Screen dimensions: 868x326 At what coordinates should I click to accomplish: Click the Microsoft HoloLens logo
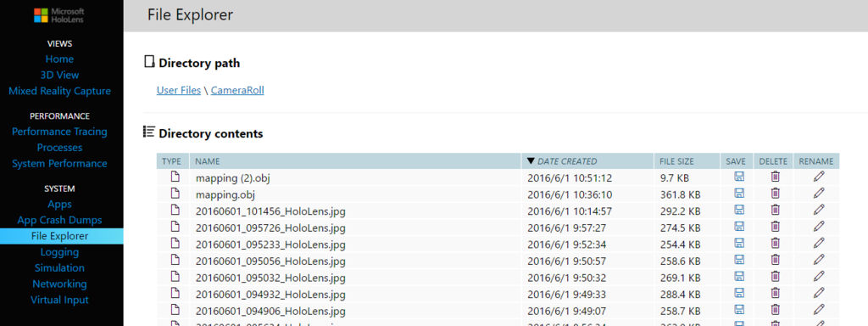click(x=59, y=15)
